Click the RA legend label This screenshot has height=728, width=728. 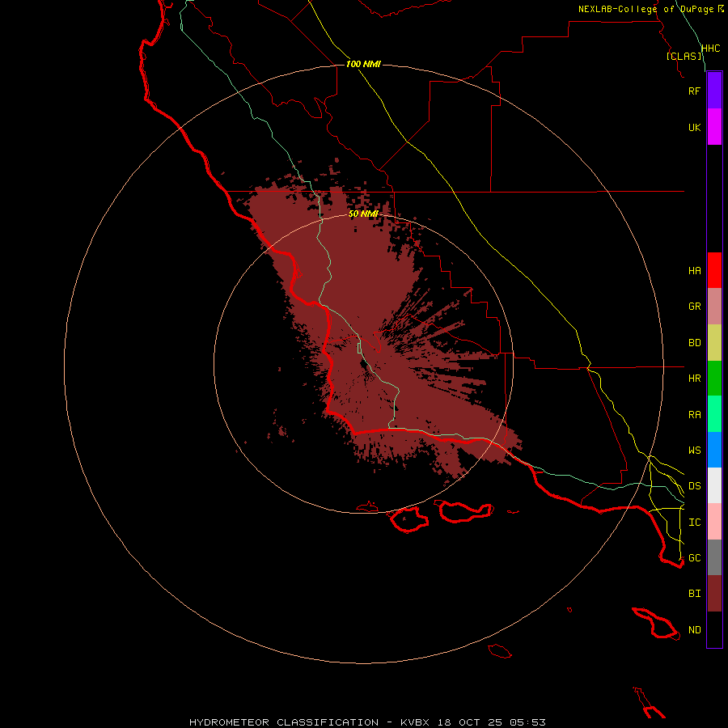694,414
